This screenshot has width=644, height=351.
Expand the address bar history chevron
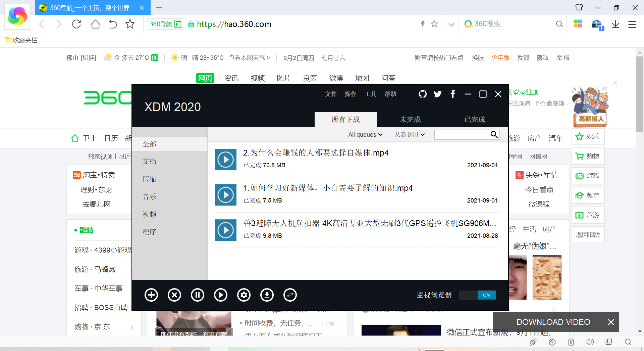[x=451, y=24]
